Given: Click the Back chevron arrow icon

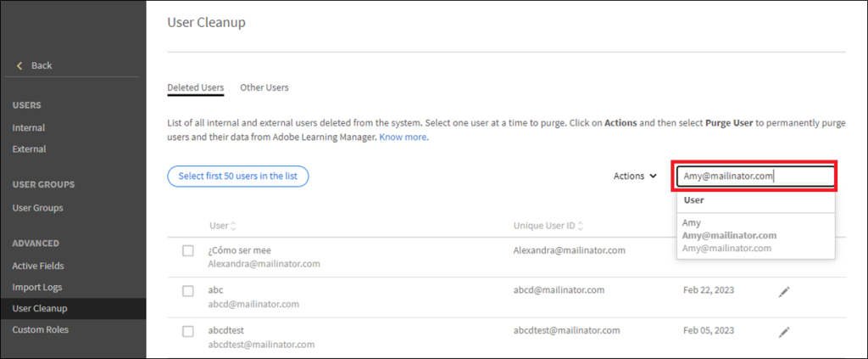Looking at the screenshot, I should click(19, 65).
